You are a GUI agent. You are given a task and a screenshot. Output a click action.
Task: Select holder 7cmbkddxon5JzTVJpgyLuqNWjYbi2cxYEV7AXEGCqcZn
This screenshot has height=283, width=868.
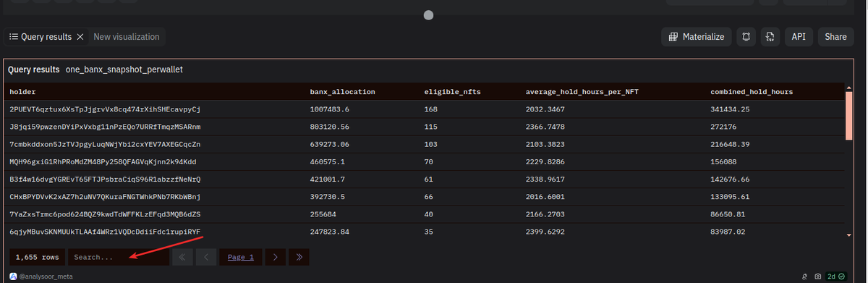tap(105, 144)
